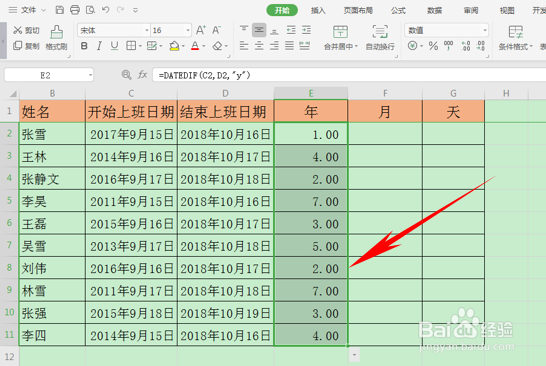Toggle italic formatting

click(99, 46)
